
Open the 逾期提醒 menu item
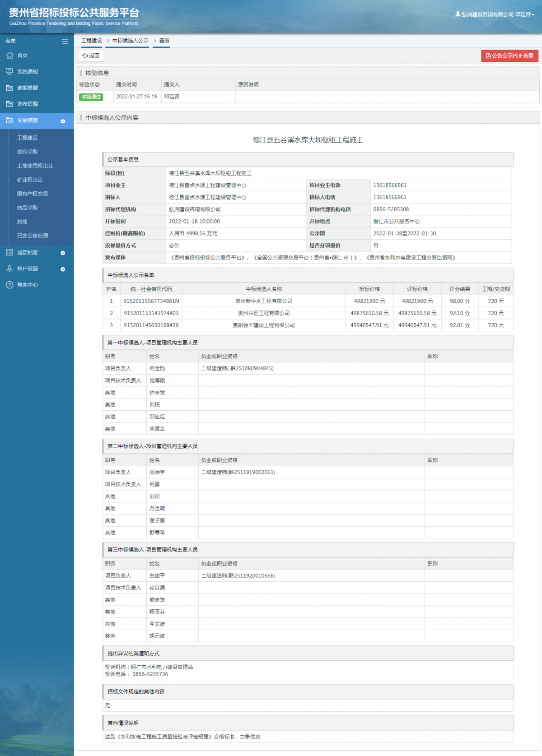(x=28, y=88)
